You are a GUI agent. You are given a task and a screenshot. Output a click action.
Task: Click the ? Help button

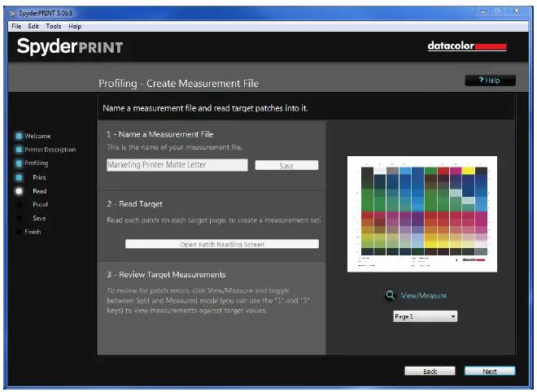490,81
